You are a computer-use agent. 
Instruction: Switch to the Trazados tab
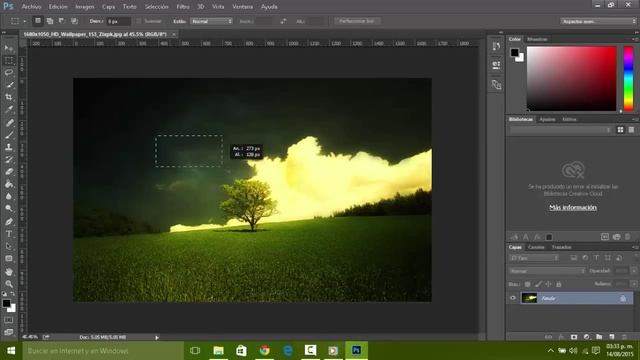pyautogui.click(x=561, y=247)
